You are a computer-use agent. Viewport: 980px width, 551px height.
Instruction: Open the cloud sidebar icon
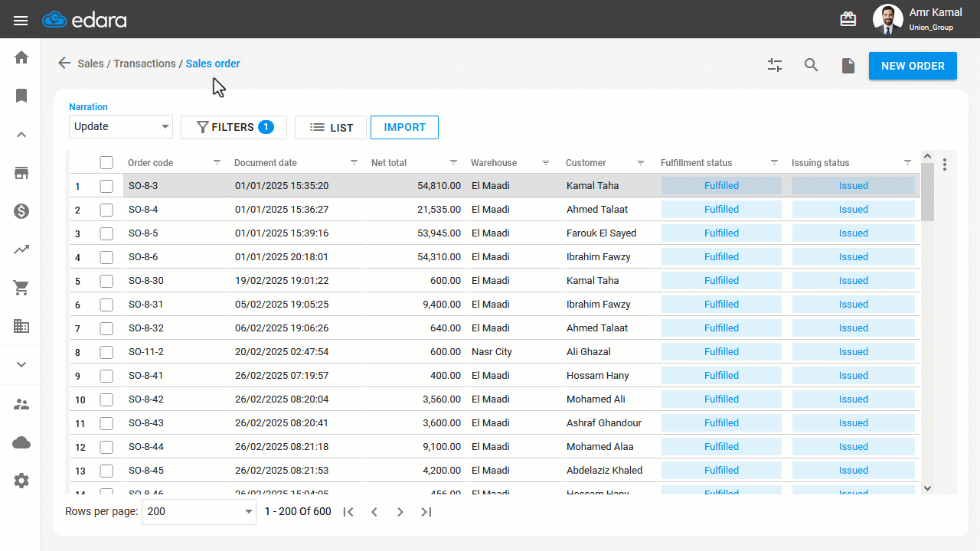click(21, 442)
